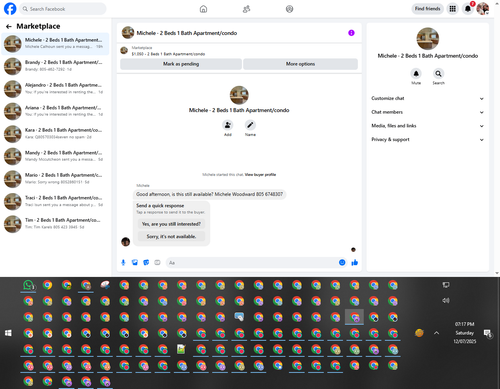Choose a GIF icon in the composer
The width and height of the screenshot is (500, 389).
pyautogui.click(x=157, y=263)
